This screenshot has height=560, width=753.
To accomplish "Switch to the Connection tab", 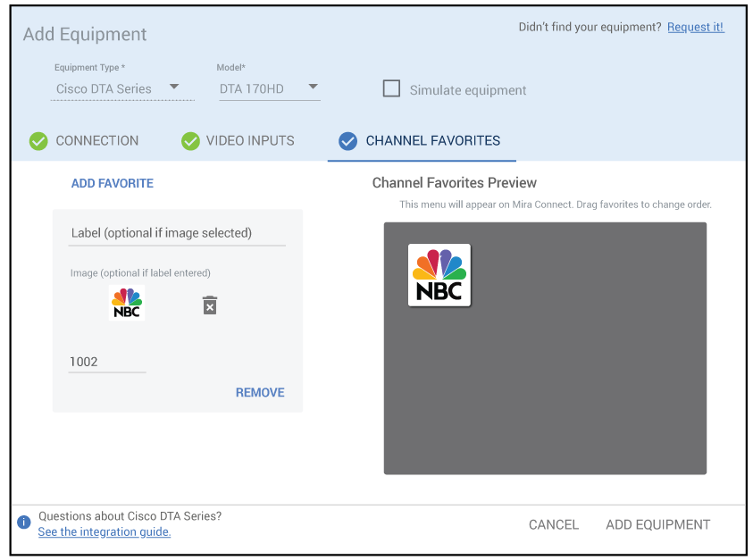I will pos(96,141).
